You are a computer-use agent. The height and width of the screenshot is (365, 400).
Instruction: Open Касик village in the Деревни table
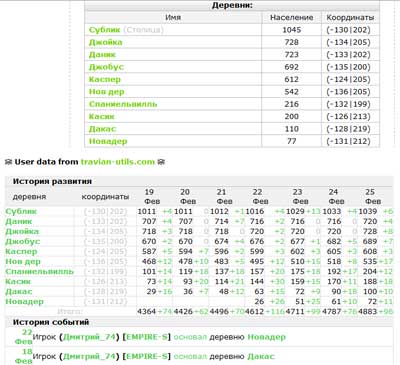(101, 116)
